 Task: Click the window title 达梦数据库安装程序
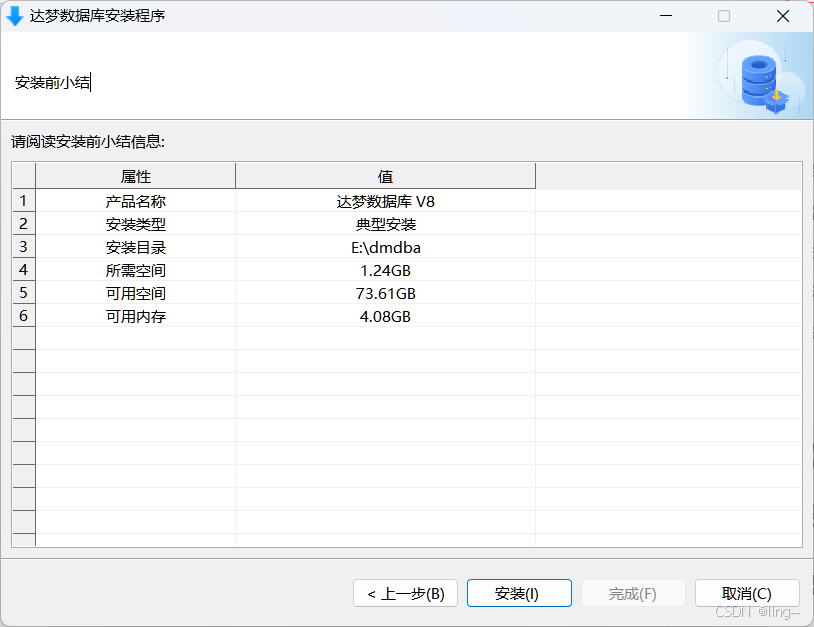tap(97, 16)
